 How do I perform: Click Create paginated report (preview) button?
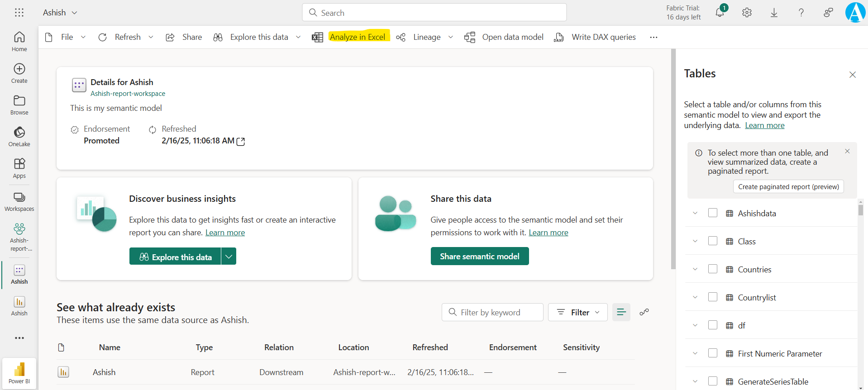[x=788, y=186]
